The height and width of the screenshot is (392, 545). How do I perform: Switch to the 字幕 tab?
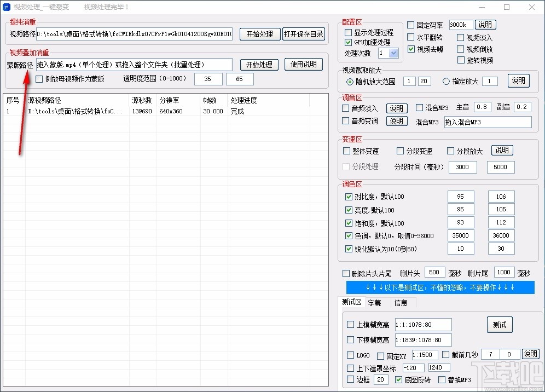376,302
